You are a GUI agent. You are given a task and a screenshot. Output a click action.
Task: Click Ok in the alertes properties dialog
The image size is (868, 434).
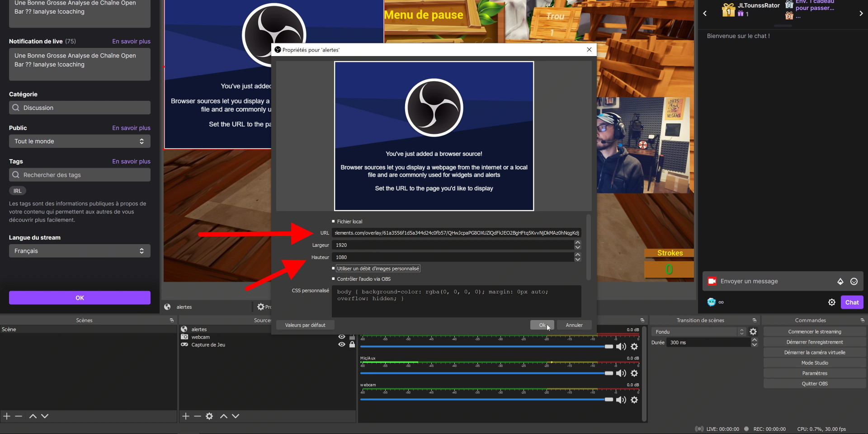(542, 325)
